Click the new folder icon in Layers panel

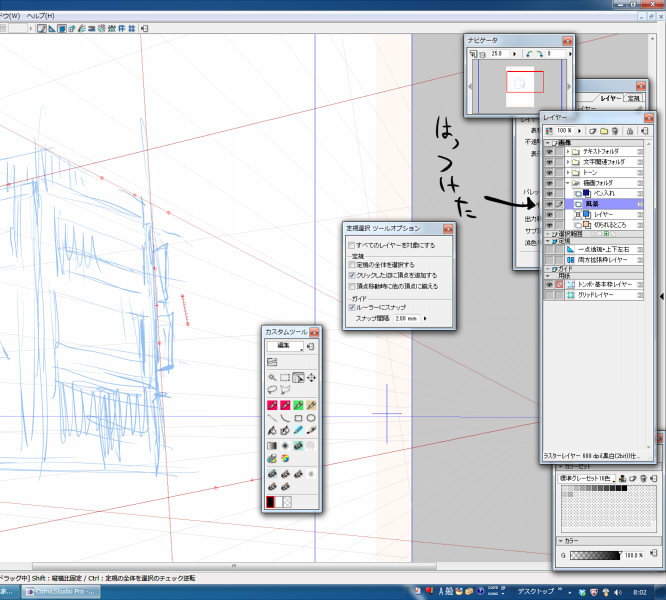pos(606,130)
